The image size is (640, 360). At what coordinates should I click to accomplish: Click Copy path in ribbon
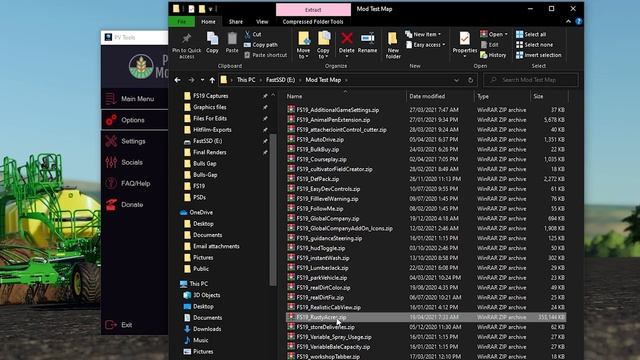pos(260,45)
